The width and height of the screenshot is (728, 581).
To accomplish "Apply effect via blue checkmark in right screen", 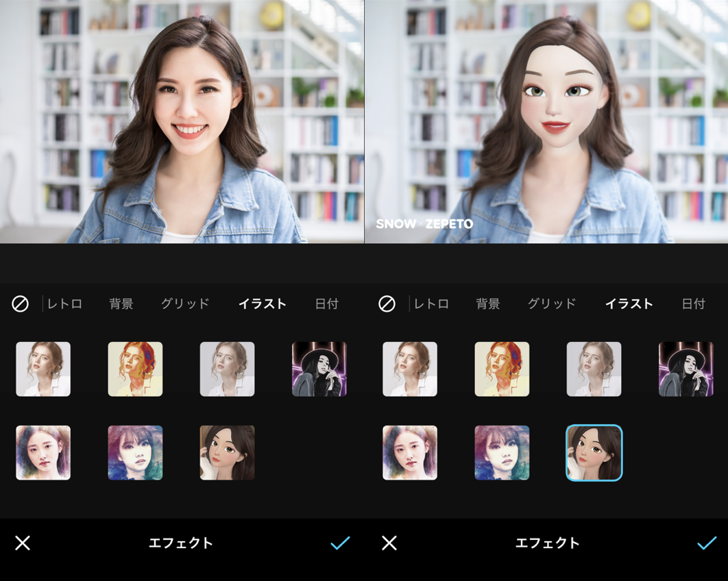I will [x=706, y=543].
